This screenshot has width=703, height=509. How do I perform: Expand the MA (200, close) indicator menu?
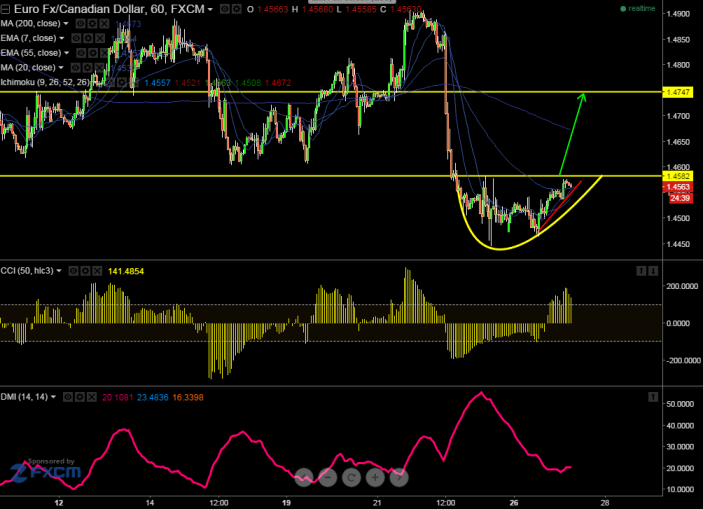(66, 23)
